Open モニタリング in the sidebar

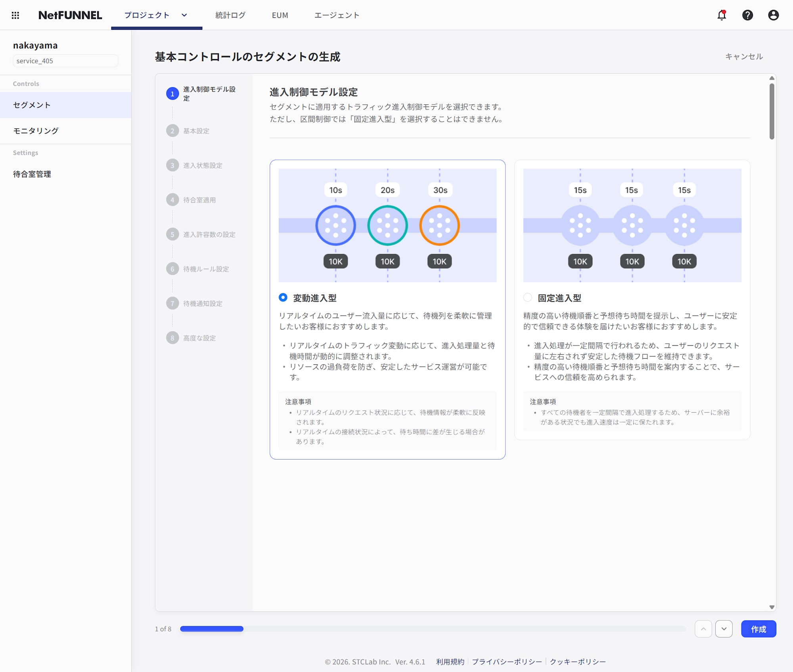pyautogui.click(x=36, y=131)
